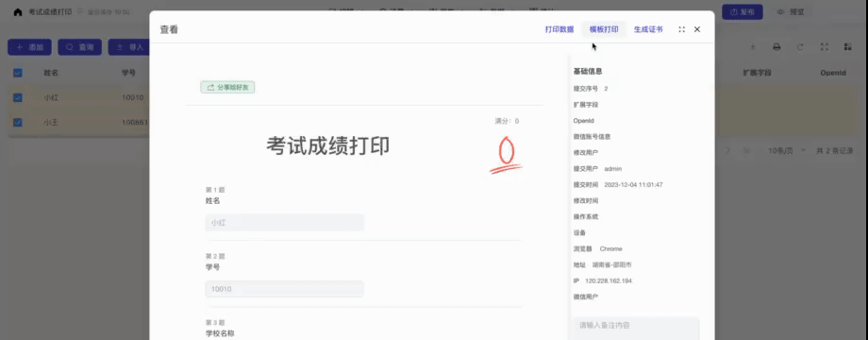Viewport: 868px width, 340px height.
Task: Click the 学号 input showing 10010
Action: [x=285, y=289]
